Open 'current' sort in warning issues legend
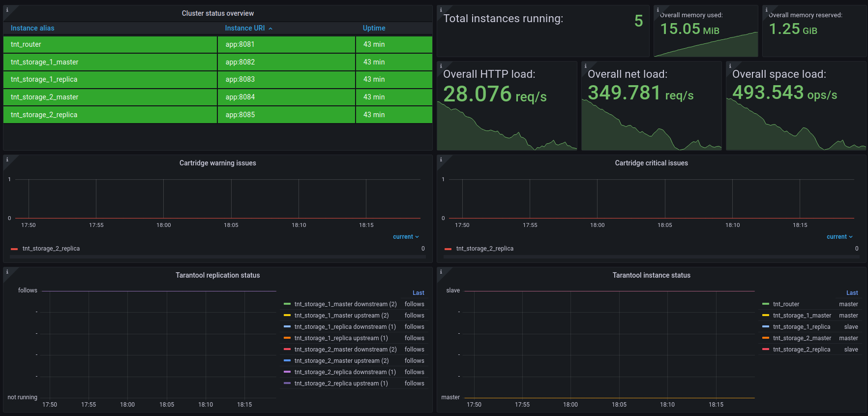Screen dimensions: 868x416 tap(406, 237)
